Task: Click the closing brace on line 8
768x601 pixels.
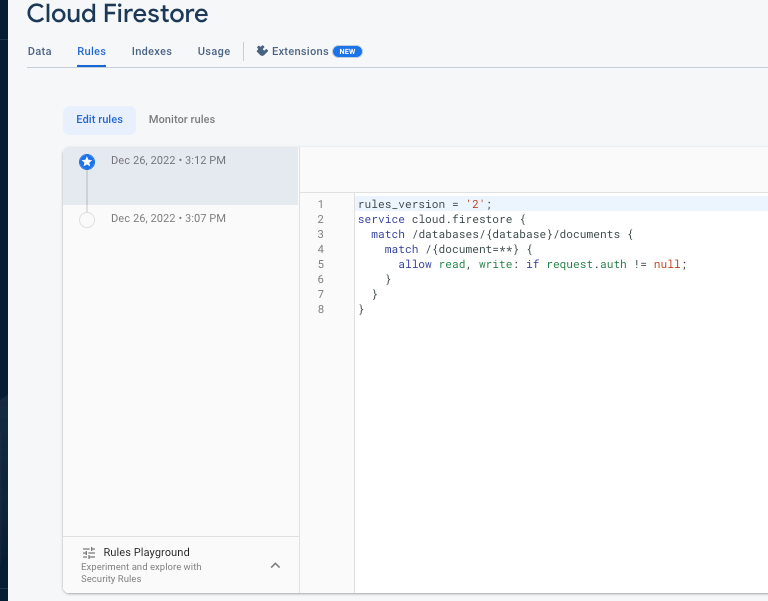Action: (x=361, y=310)
